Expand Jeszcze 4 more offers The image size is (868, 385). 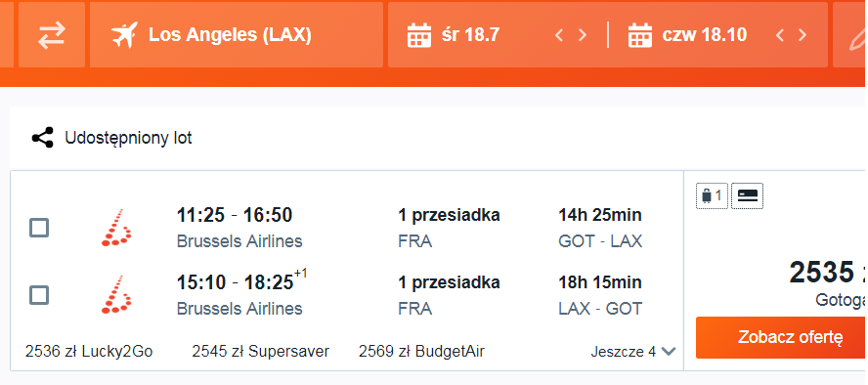633,351
